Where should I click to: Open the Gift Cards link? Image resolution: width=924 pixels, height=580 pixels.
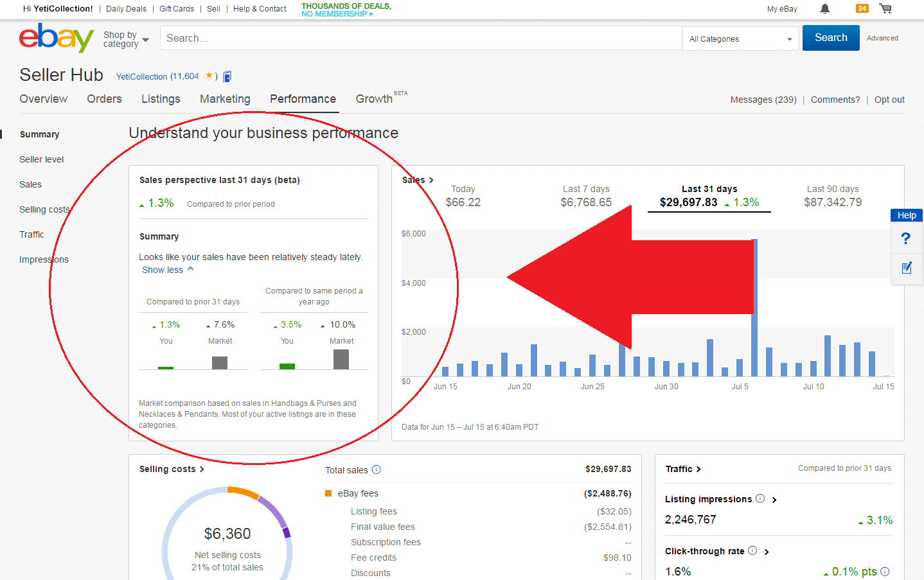pos(177,9)
